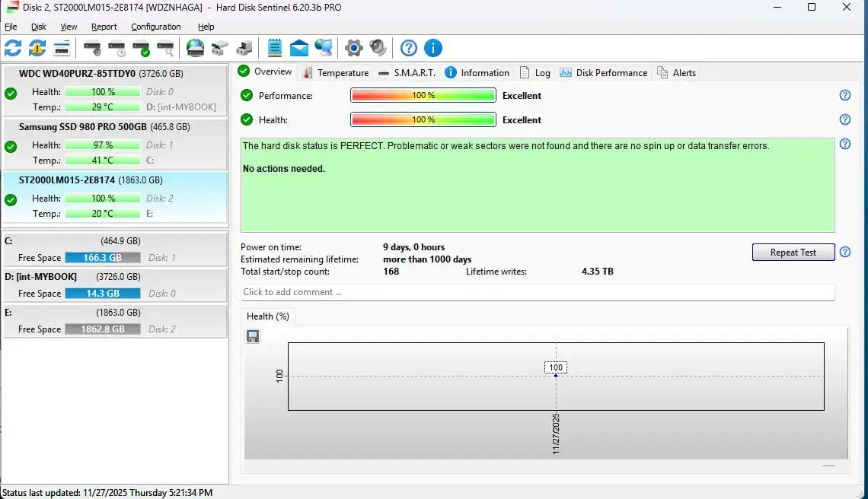
Task: Click the save floppy icon above health graph
Action: [253, 336]
